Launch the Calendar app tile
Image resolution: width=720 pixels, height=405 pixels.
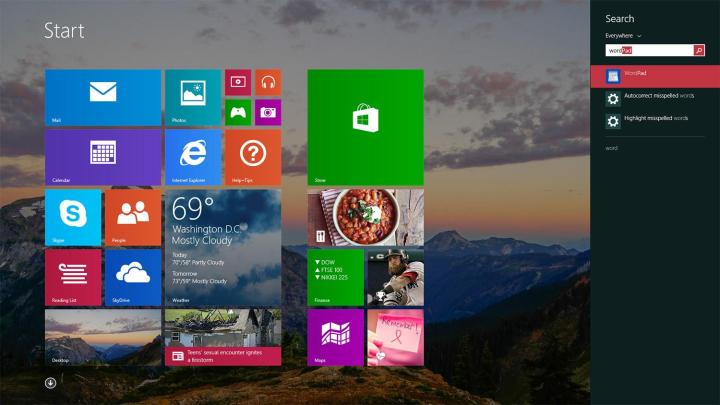click(103, 157)
